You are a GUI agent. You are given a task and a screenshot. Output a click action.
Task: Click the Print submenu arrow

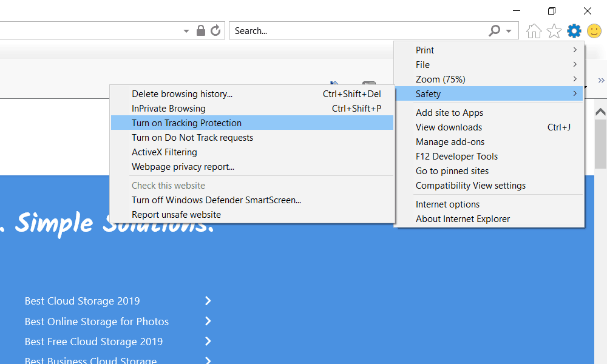click(x=575, y=50)
